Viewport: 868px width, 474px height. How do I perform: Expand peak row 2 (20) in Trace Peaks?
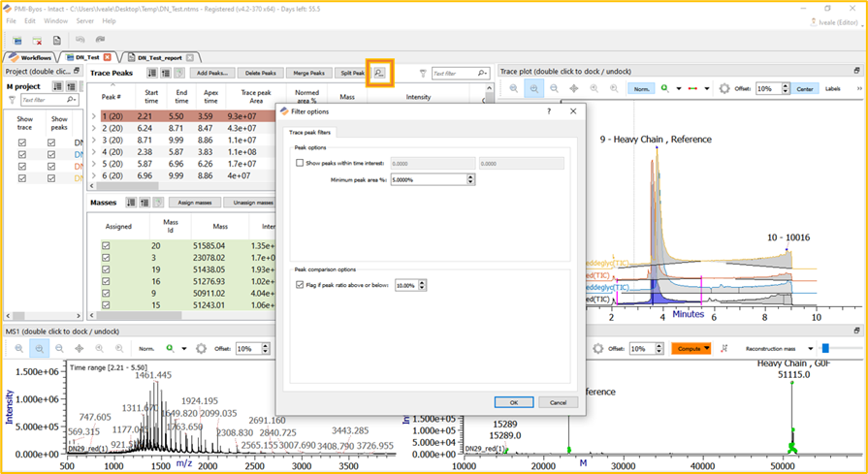coord(94,128)
